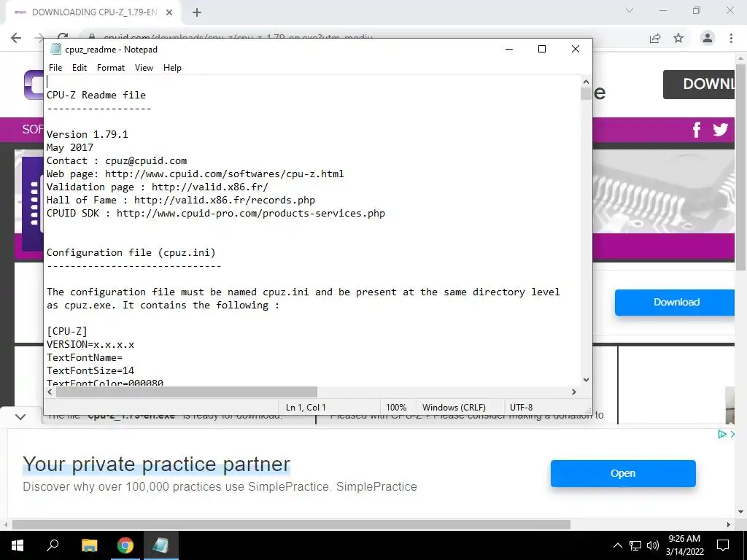This screenshot has width=747, height=560.
Task: Click Notepad vertical scroll up arrow
Action: point(586,82)
